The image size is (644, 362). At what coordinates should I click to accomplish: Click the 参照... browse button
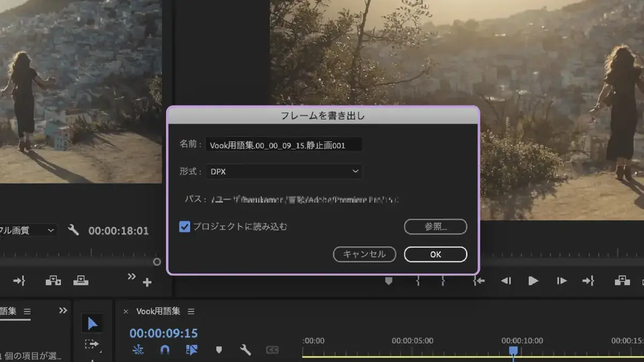coord(436,226)
